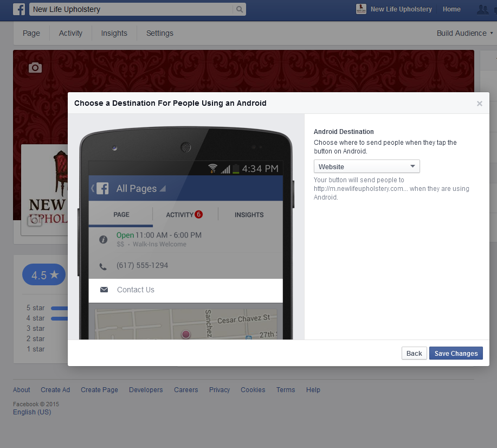Open the Privacy footer link
The image size is (497, 448).
click(220, 390)
